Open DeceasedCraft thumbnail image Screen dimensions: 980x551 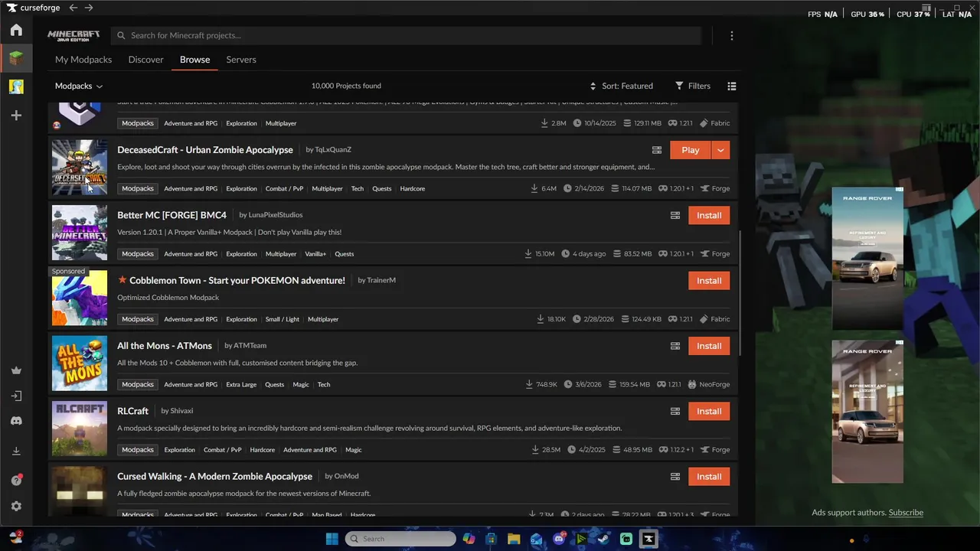click(80, 167)
